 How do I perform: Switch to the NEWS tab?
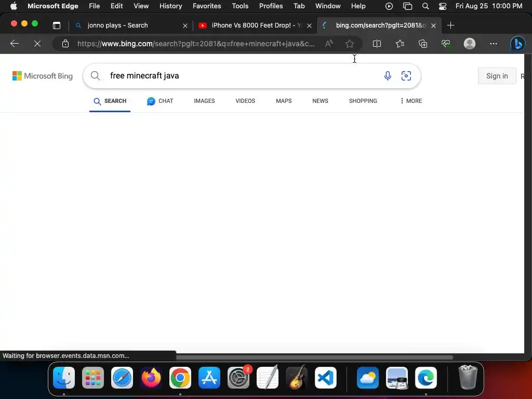(x=320, y=101)
